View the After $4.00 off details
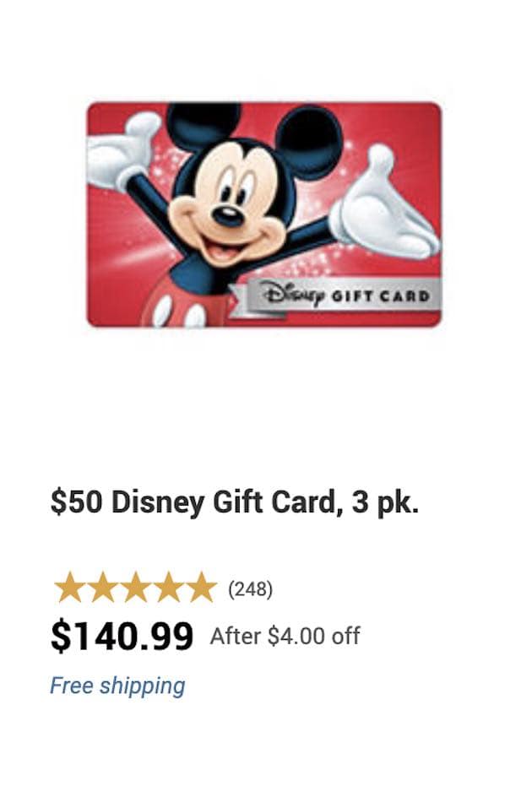532x797 pixels. coord(285,637)
